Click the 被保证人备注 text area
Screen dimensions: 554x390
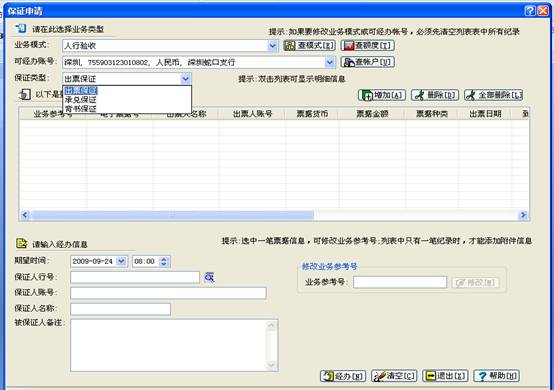[174, 345]
